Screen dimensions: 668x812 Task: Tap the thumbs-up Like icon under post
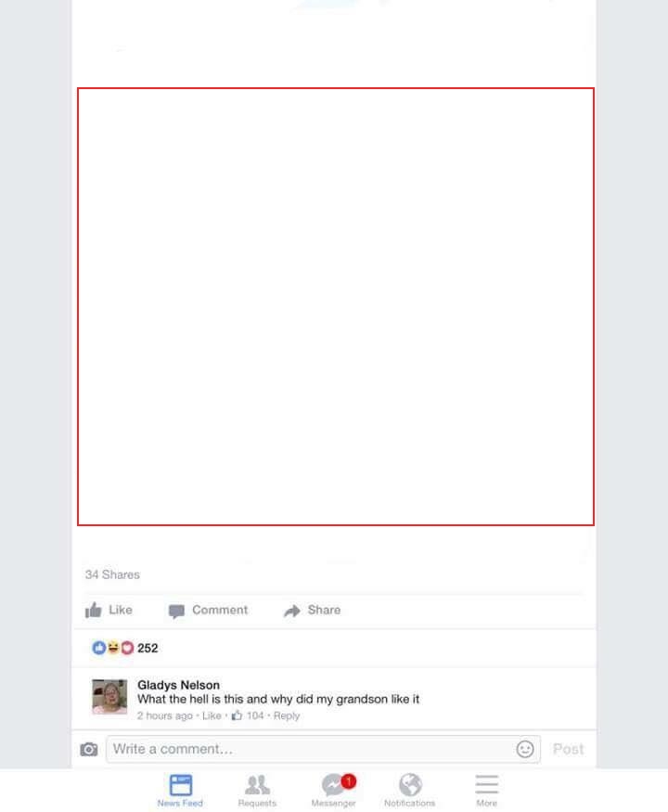coord(93,610)
